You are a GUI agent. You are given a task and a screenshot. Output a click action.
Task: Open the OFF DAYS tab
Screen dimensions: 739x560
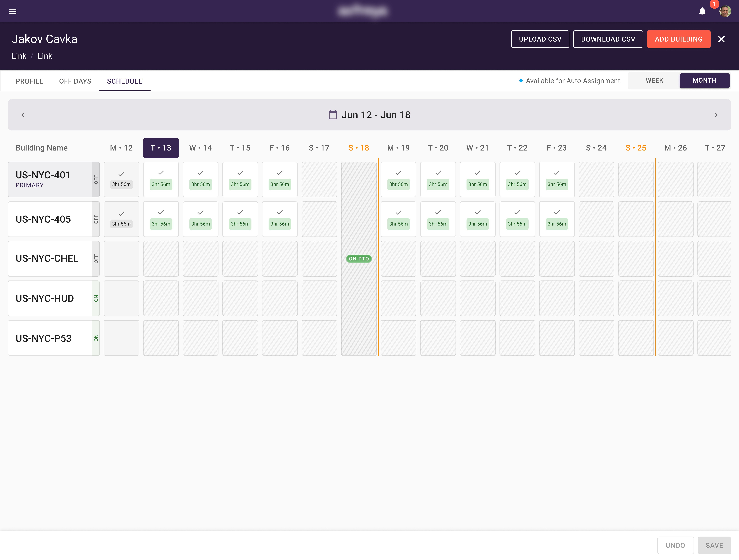tap(75, 81)
